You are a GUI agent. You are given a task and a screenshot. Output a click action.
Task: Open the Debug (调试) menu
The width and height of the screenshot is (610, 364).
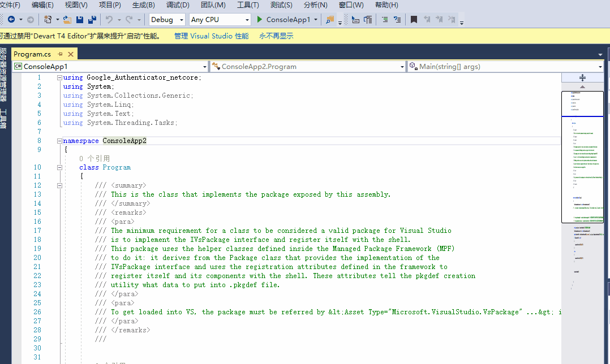coord(178,5)
